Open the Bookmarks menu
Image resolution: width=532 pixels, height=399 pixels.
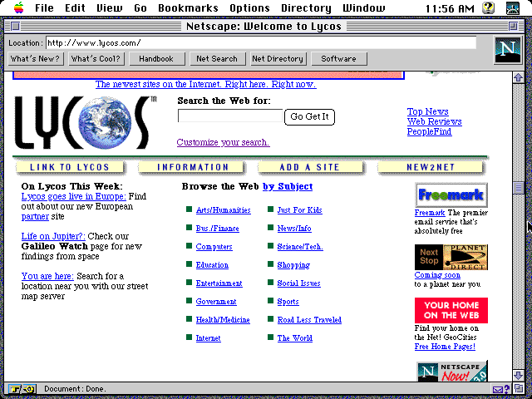pos(188,8)
